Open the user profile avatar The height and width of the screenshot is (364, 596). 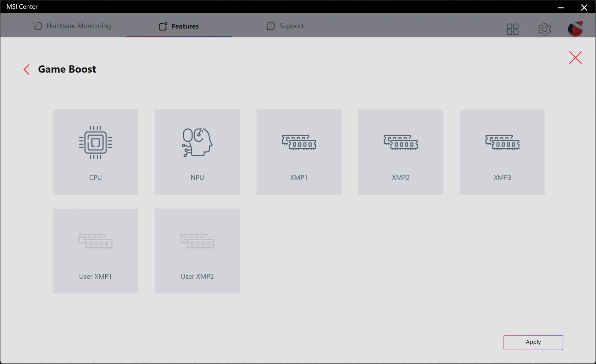point(575,29)
